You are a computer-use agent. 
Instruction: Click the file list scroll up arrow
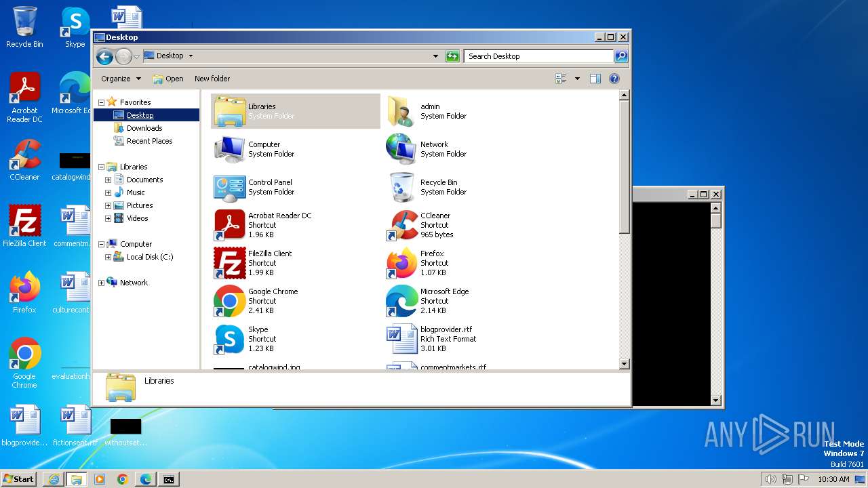[625, 96]
